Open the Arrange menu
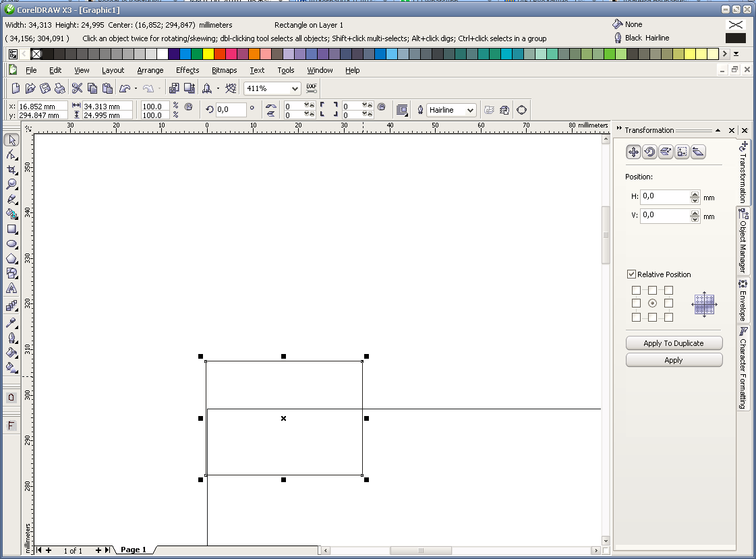 [150, 70]
